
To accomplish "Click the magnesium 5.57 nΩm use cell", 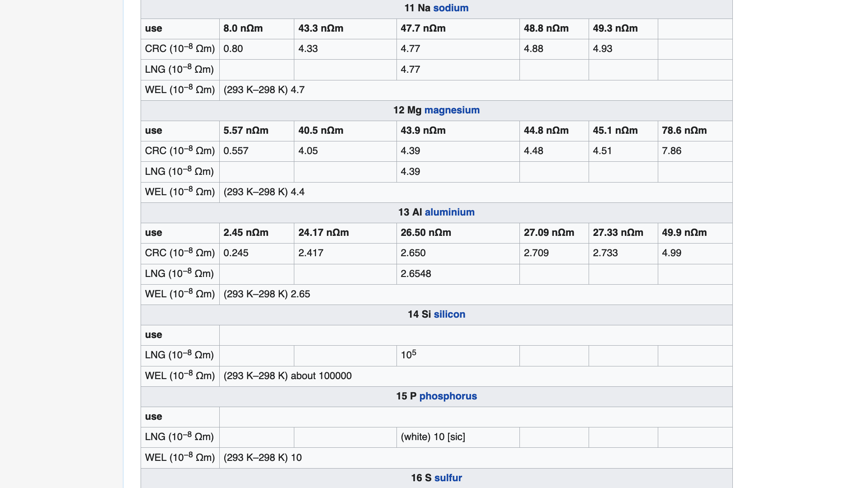I will tap(245, 131).
